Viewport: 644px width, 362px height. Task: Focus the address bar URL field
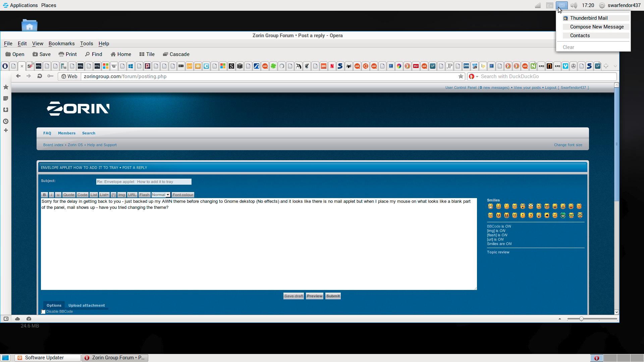point(268,76)
